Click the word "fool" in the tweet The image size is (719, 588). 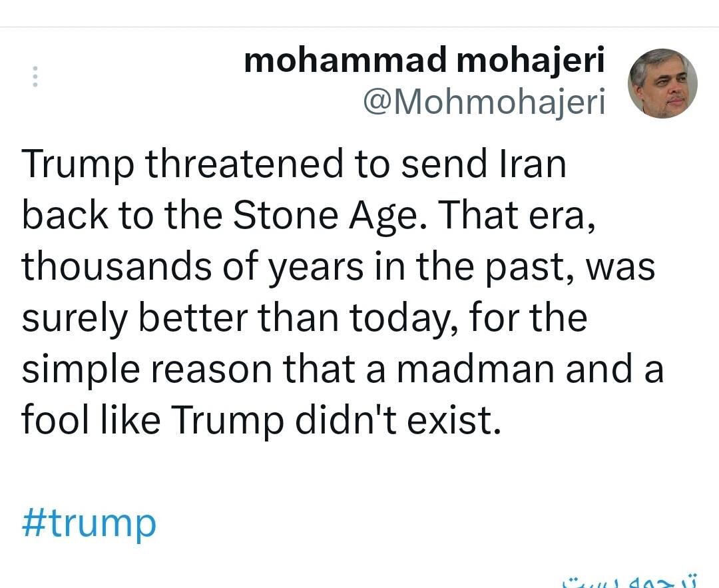[x=49, y=420]
